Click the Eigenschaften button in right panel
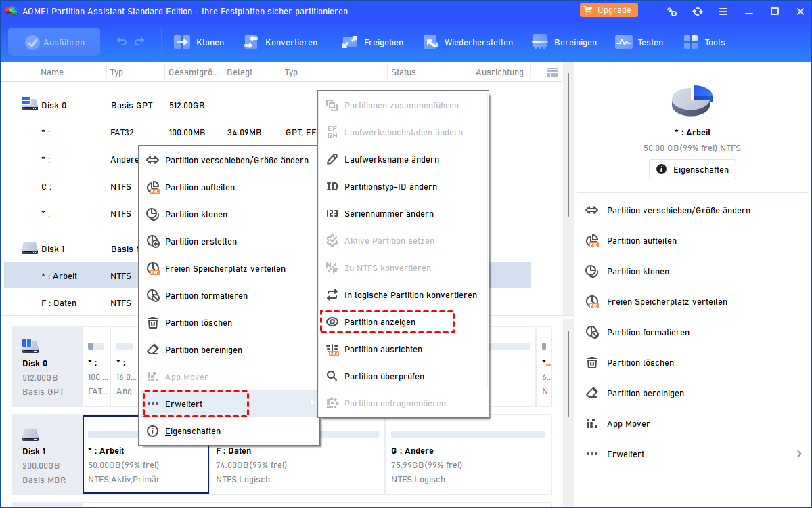The width and height of the screenshot is (812, 508). [x=692, y=169]
